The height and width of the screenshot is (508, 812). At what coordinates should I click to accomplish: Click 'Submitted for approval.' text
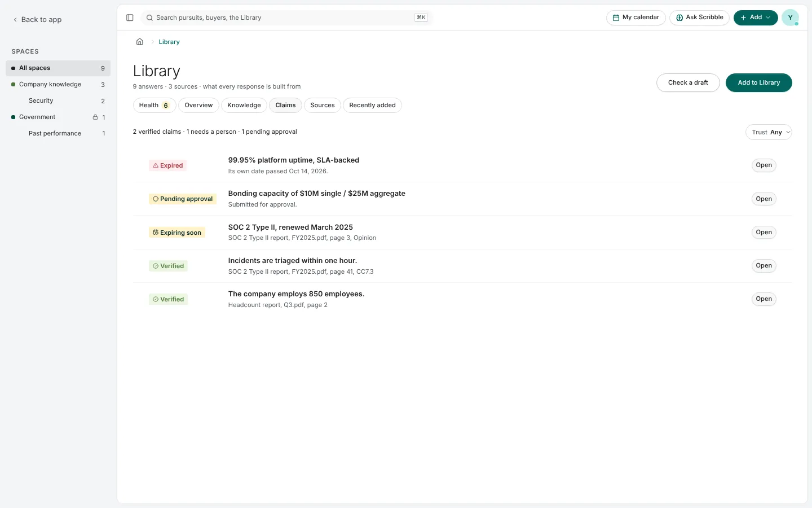point(262,204)
